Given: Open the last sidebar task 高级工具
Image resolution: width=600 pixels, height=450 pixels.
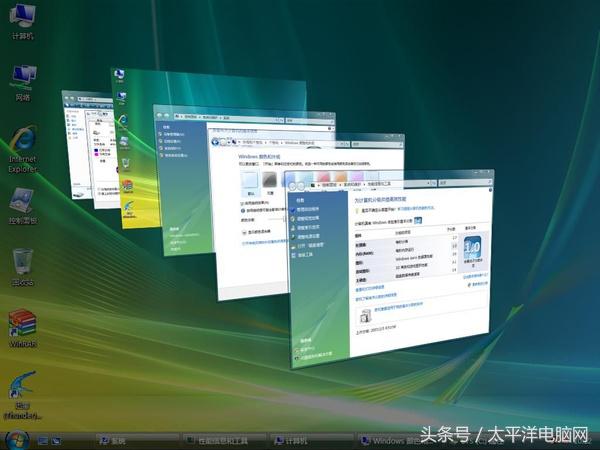Looking at the screenshot, I should (x=302, y=255).
